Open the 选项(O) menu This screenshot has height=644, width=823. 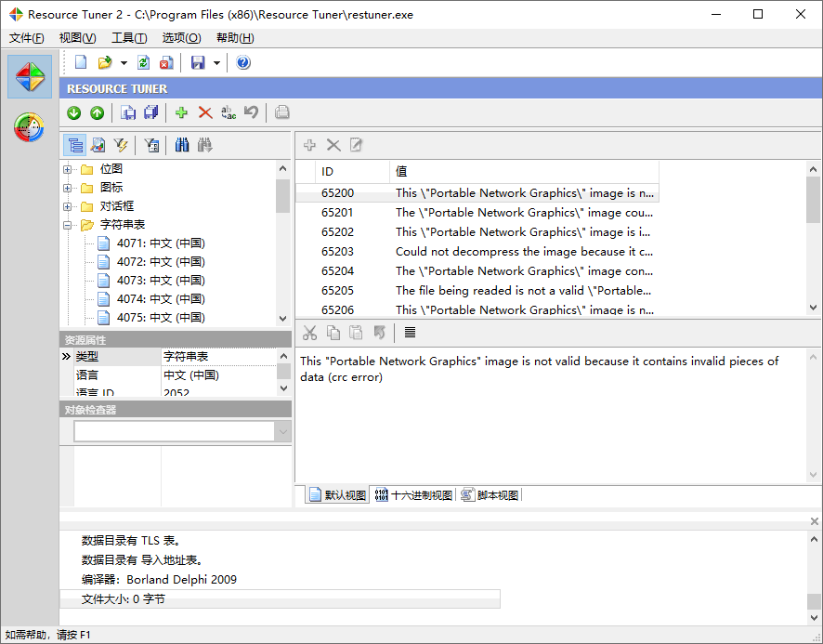pos(182,38)
